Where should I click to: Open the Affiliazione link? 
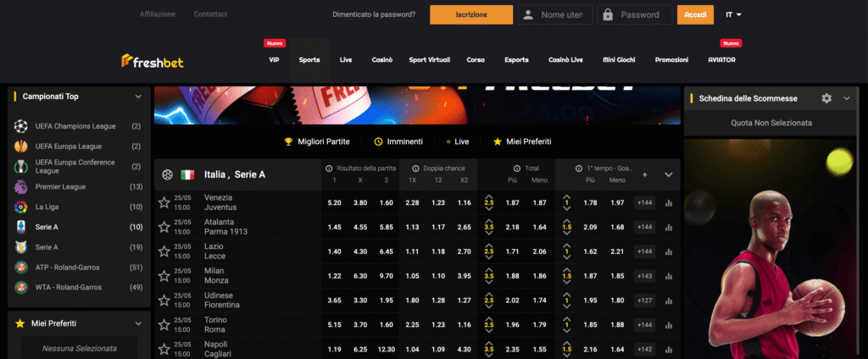[x=158, y=14]
